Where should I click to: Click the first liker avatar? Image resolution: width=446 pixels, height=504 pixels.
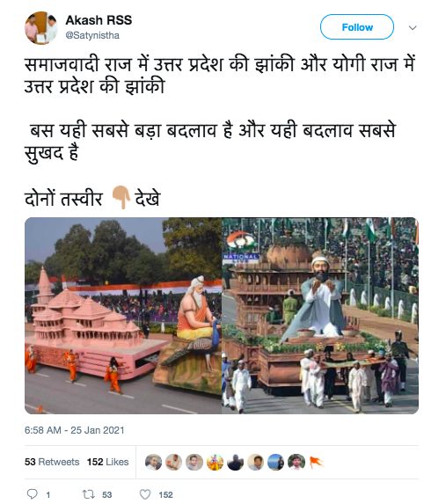click(x=153, y=462)
